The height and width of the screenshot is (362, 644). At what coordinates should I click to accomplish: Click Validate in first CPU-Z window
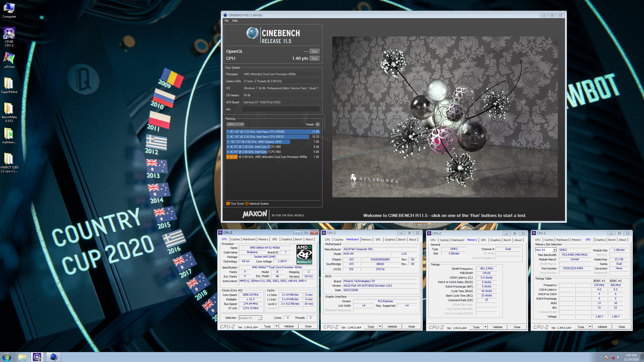[289, 326]
